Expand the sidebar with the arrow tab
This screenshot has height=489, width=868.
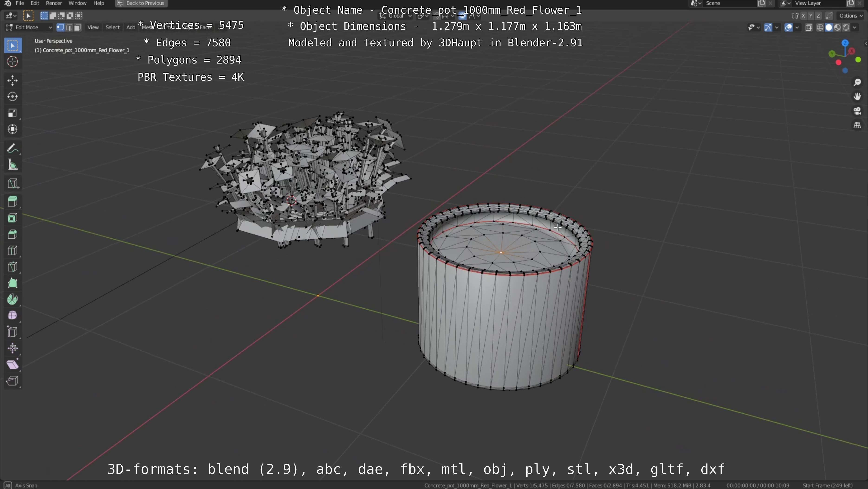[866, 43]
